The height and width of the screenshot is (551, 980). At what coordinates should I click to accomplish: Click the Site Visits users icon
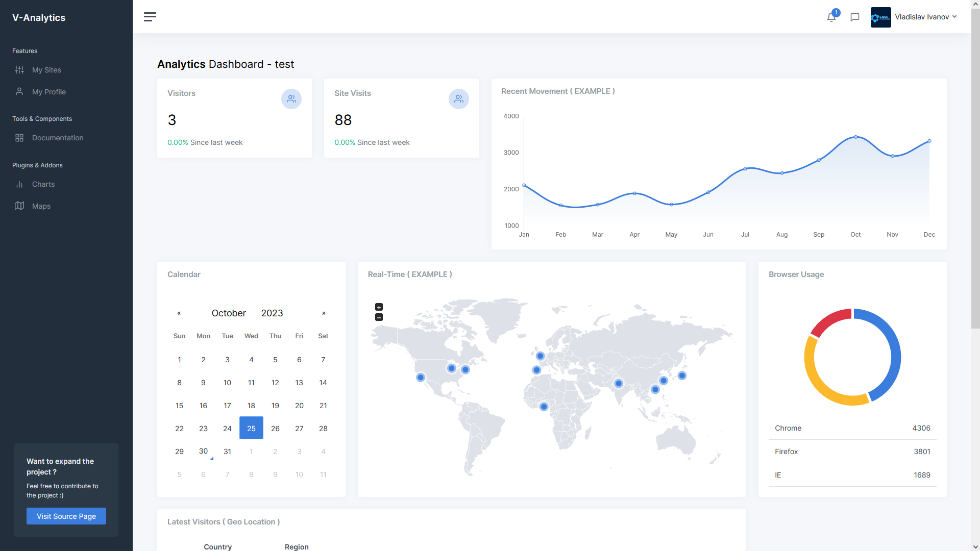pyautogui.click(x=458, y=99)
